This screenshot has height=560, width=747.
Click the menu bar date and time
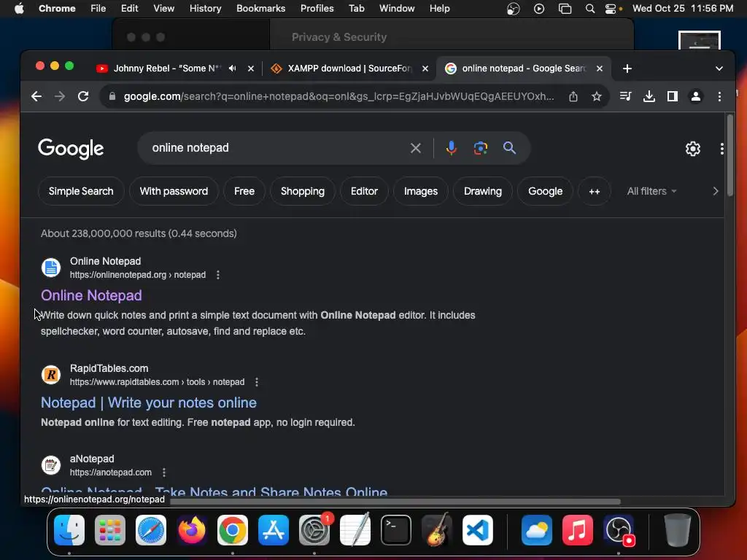[x=683, y=9]
